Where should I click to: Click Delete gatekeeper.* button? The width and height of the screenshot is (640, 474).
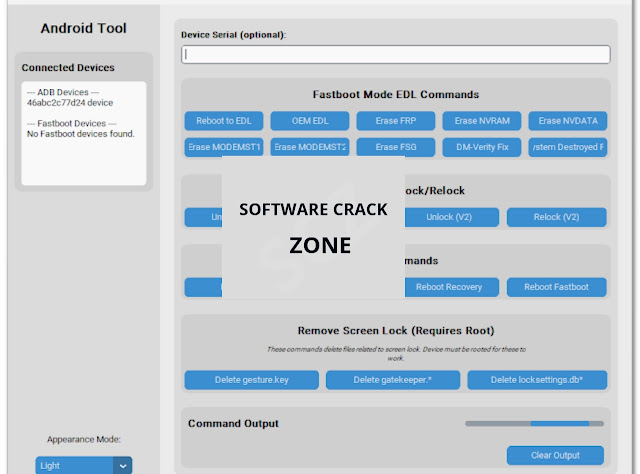click(x=393, y=380)
